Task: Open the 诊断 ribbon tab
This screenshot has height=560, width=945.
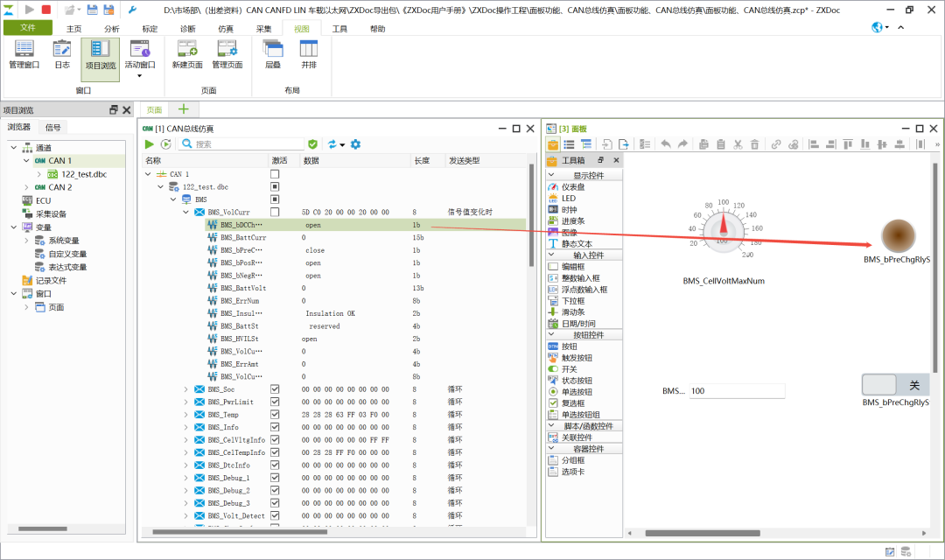Action: point(188,28)
